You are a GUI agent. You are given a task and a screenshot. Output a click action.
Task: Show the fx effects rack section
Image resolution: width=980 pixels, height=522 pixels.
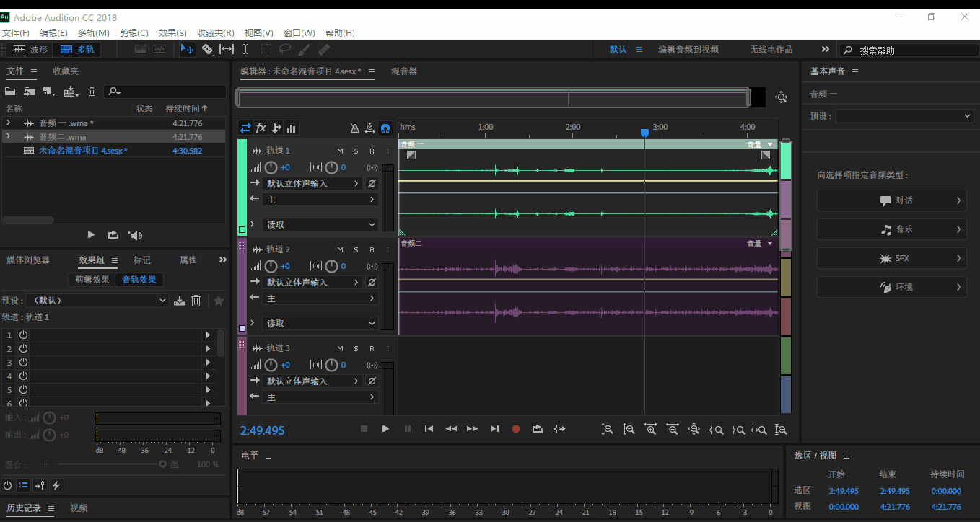pos(261,128)
